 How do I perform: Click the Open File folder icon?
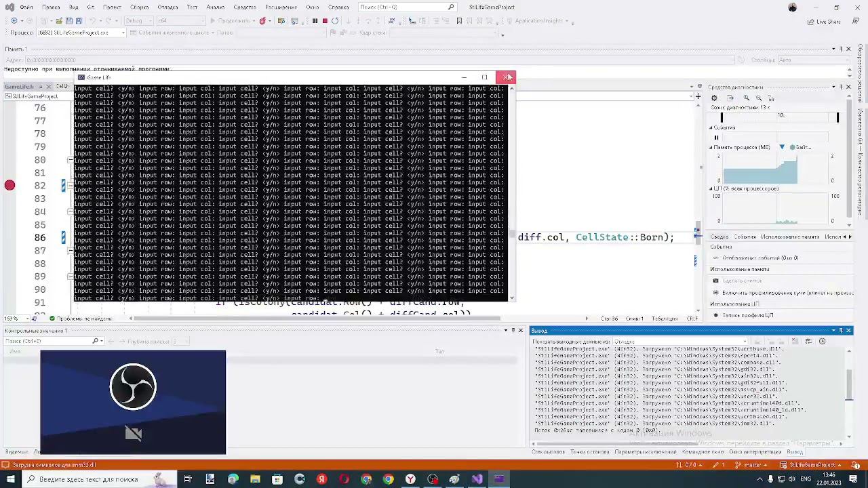click(58, 21)
